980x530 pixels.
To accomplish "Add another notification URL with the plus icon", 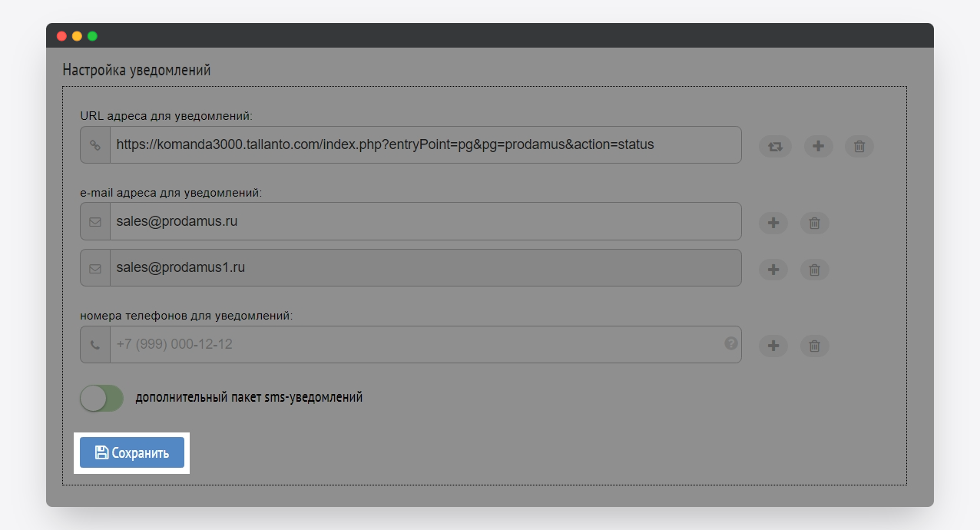I will pos(818,146).
